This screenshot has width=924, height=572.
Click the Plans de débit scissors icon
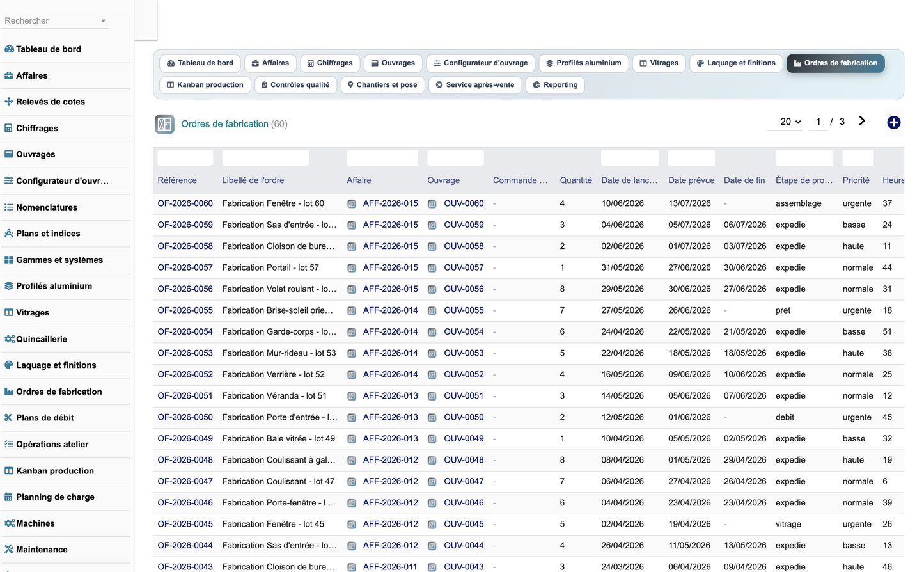coord(9,418)
